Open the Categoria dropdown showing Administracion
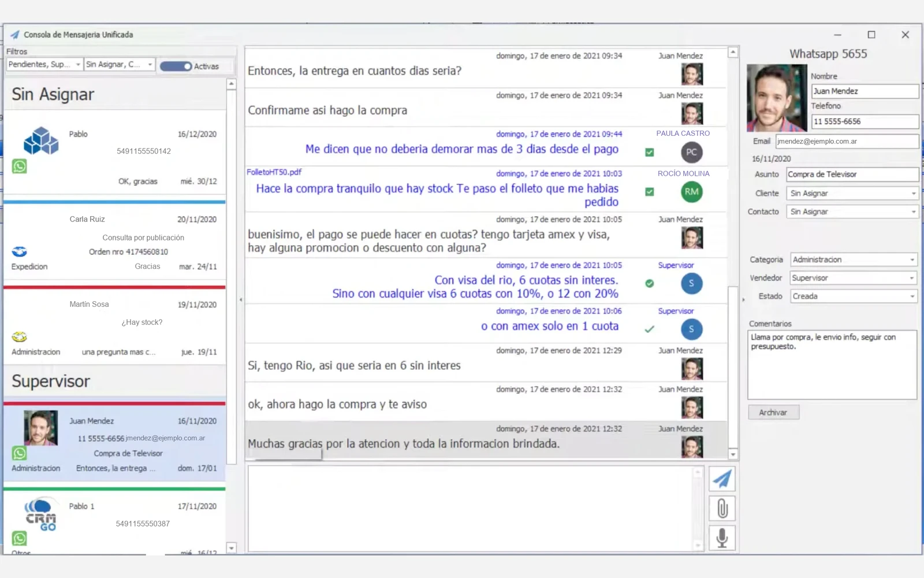Screen dimensions: 924x578 854,260
